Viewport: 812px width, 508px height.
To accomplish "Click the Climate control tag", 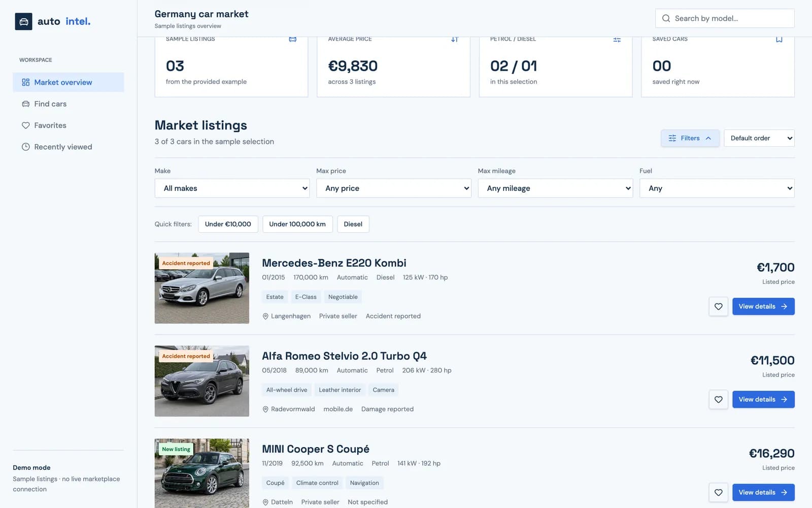I will coord(317,483).
